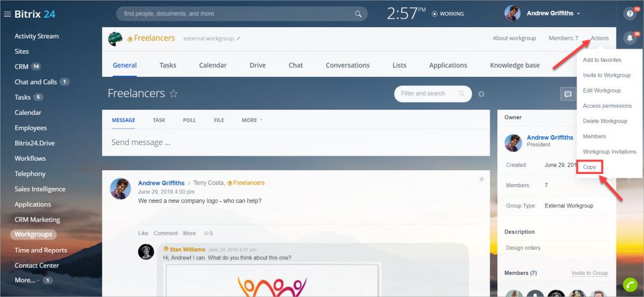Click the Send message input field
The height and width of the screenshot is (297, 644).
coord(296,143)
